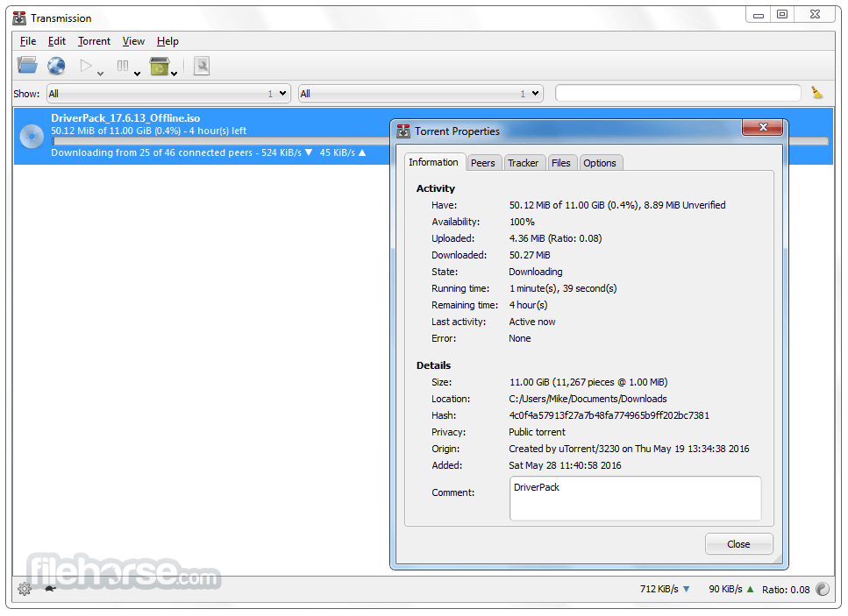Select the Information tab
This screenshot has width=848, height=616.
(x=434, y=162)
